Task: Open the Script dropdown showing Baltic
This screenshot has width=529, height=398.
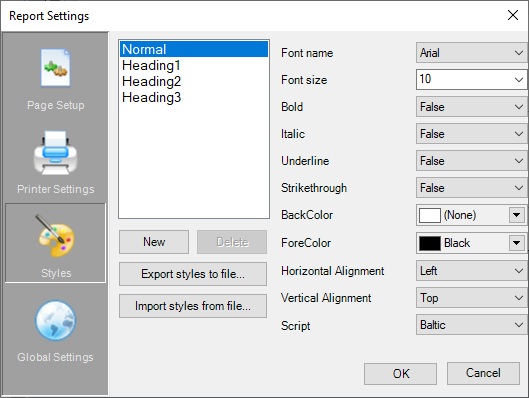Action: pos(471,325)
